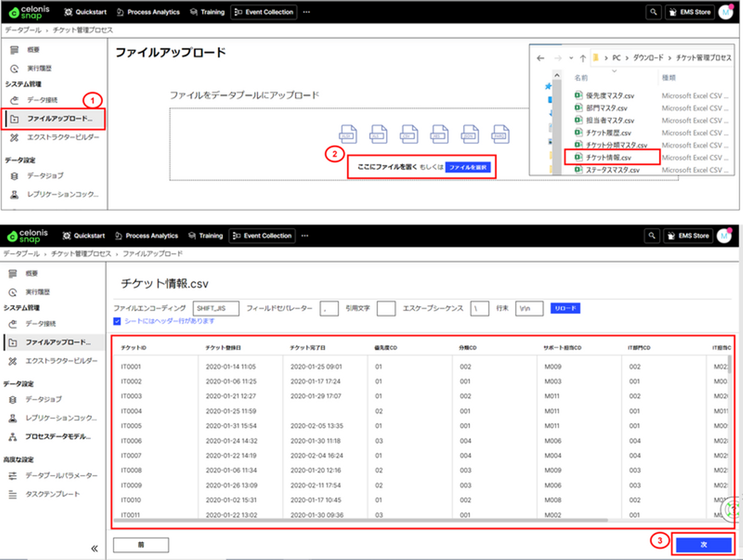Go back using file dialog back arrow

pyautogui.click(x=540, y=58)
